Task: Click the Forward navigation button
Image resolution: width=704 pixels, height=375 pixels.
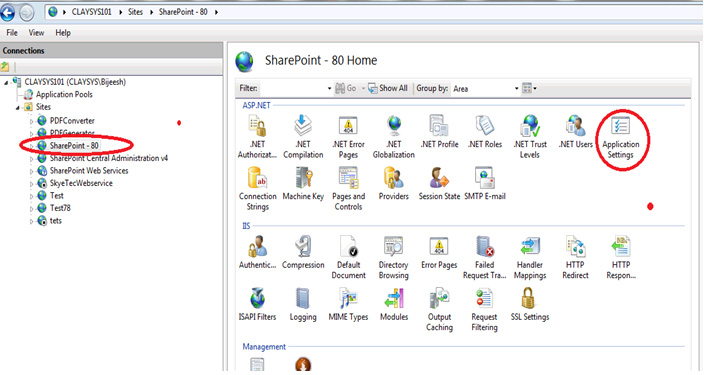Action: [x=26, y=13]
